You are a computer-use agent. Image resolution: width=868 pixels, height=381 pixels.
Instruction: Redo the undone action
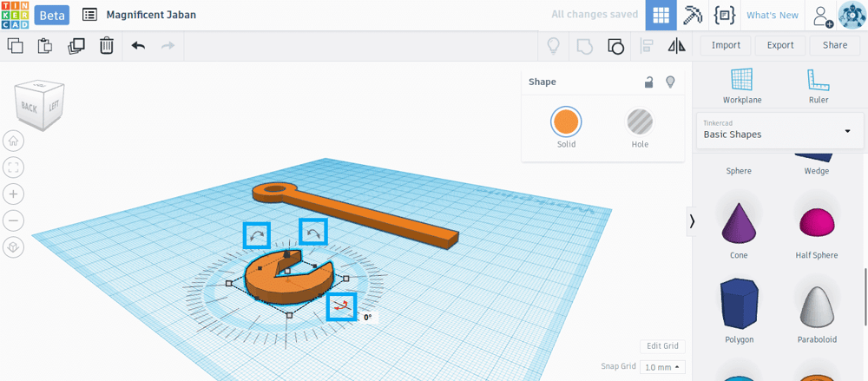pyautogui.click(x=168, y=46)
